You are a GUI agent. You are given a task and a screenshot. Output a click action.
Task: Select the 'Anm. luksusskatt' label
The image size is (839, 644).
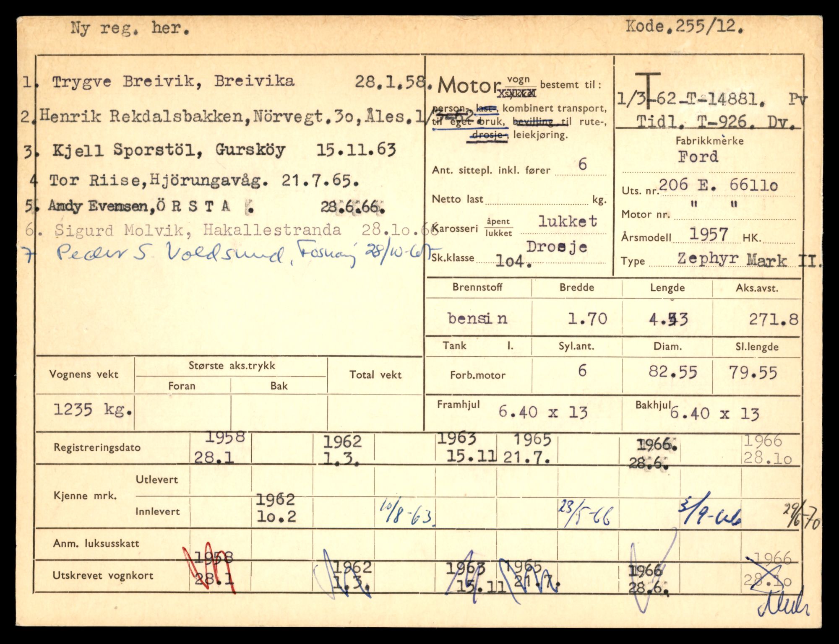[x=96, y=544]
